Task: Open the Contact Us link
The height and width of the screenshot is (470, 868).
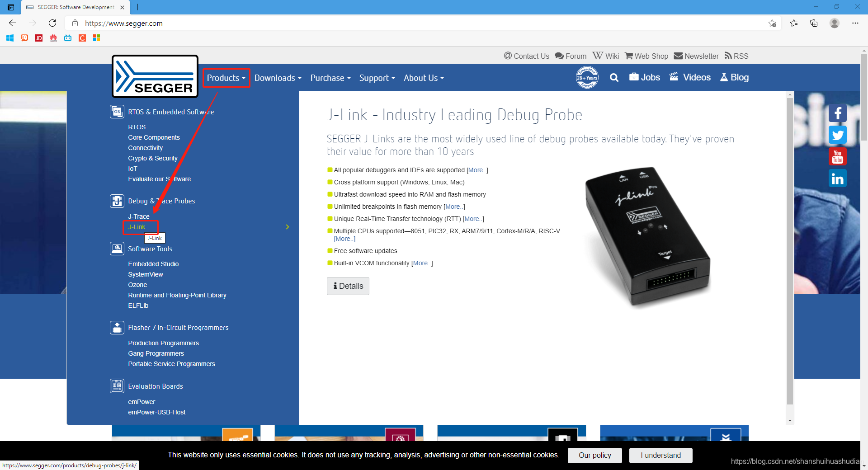Action: pyautogui.click(x=527, y=56)
